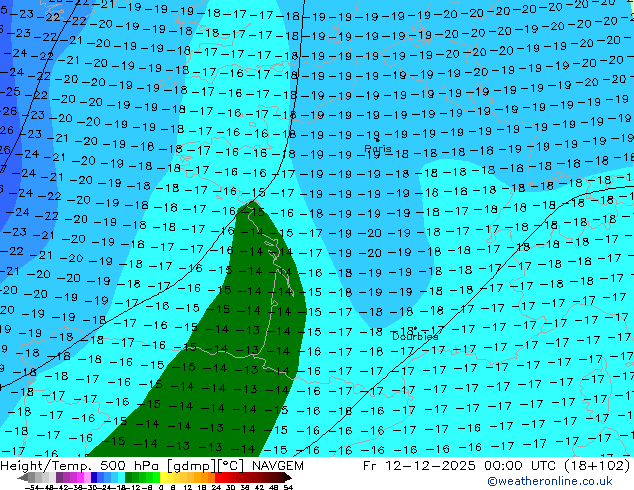Click the Fr 12-12-2025 date text
634x490 pixels.
(x=419, y=466)
